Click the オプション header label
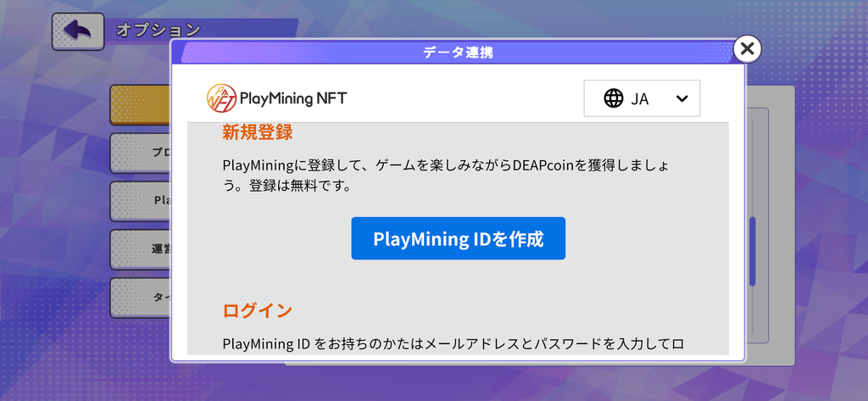868x401 pixels. (x=158, y=30)
